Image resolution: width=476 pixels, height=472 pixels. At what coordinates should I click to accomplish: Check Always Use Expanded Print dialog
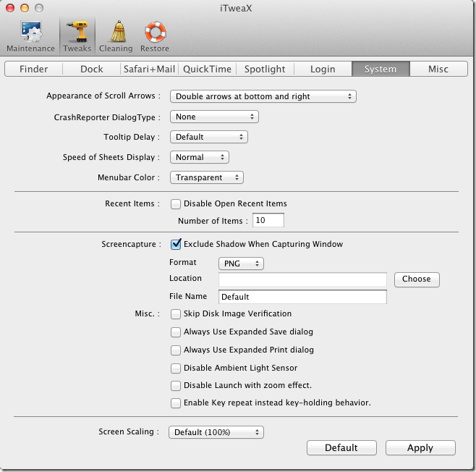(x=176, y=350)
